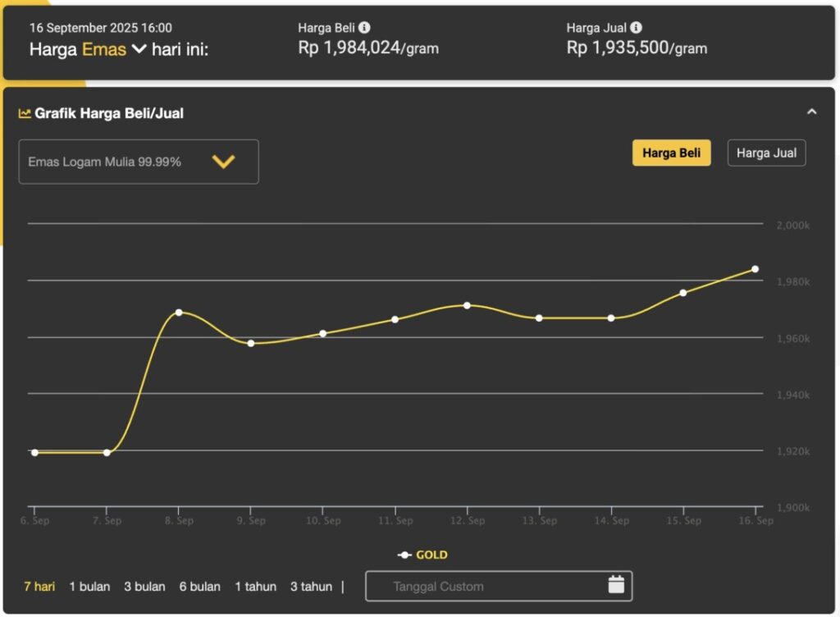840x617 pixels.
Task: Toggle the GOLD legend marker
Action: coord(404,555)
